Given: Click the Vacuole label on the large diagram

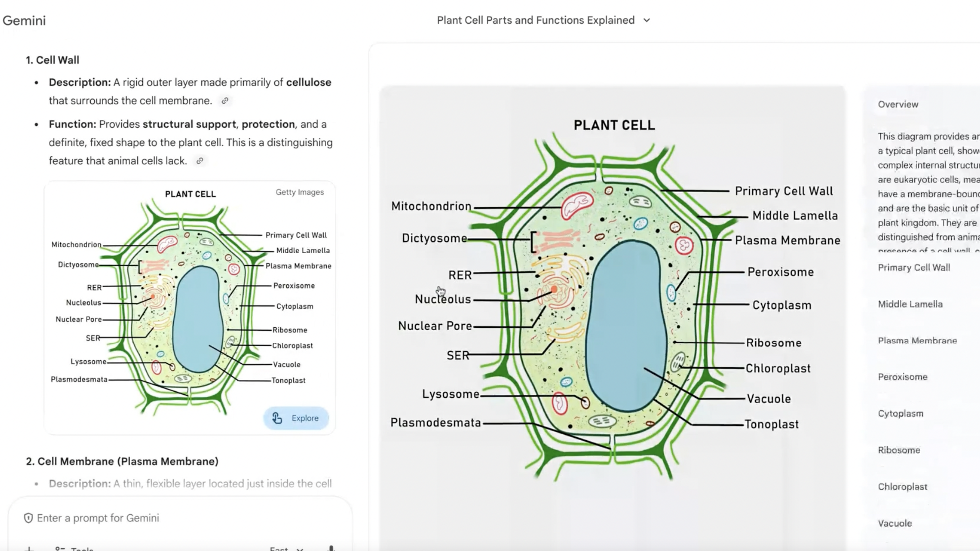Looking at the screenshot, I should point(768,399).
